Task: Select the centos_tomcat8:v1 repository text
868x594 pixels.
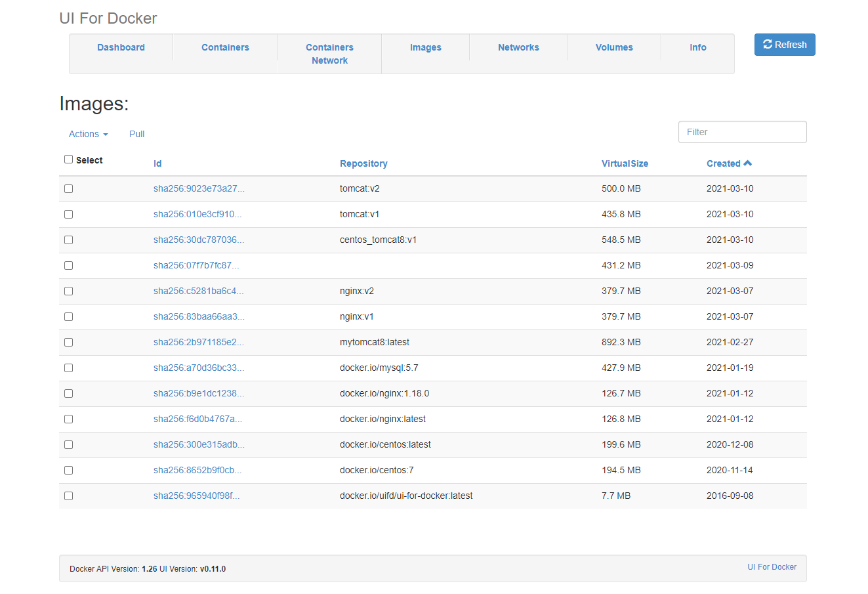Action: point(378,240)
